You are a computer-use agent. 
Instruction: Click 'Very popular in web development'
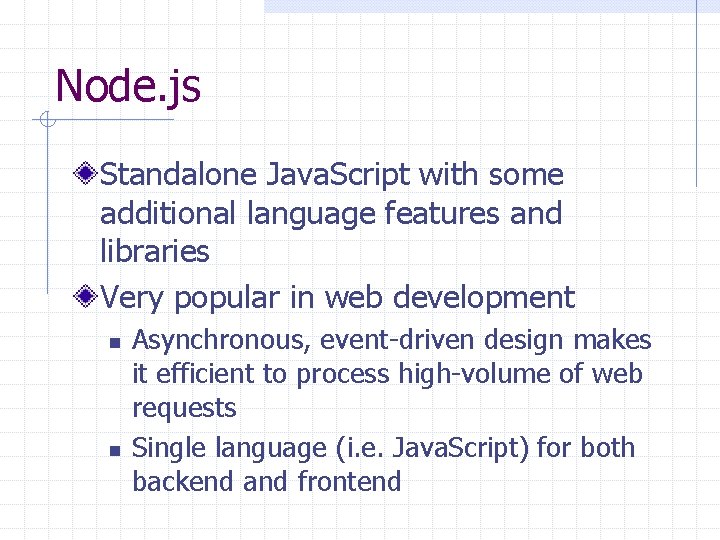coord(338,298)
